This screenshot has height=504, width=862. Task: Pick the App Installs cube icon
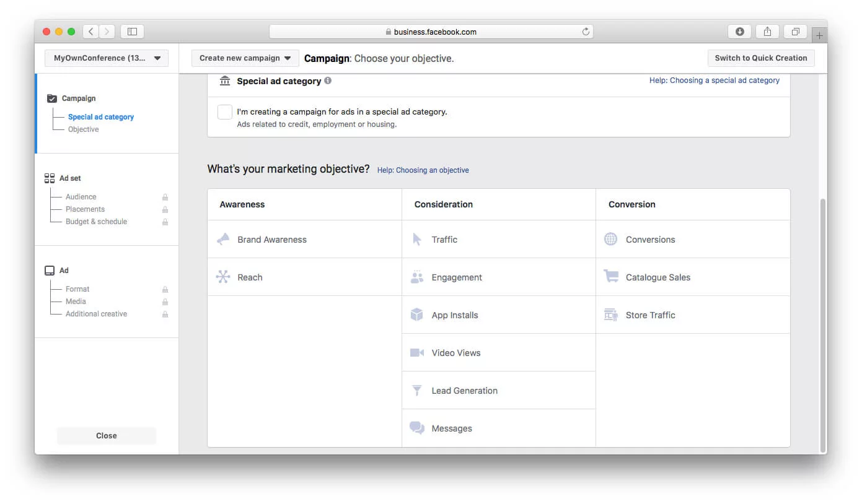pos(416,315)
